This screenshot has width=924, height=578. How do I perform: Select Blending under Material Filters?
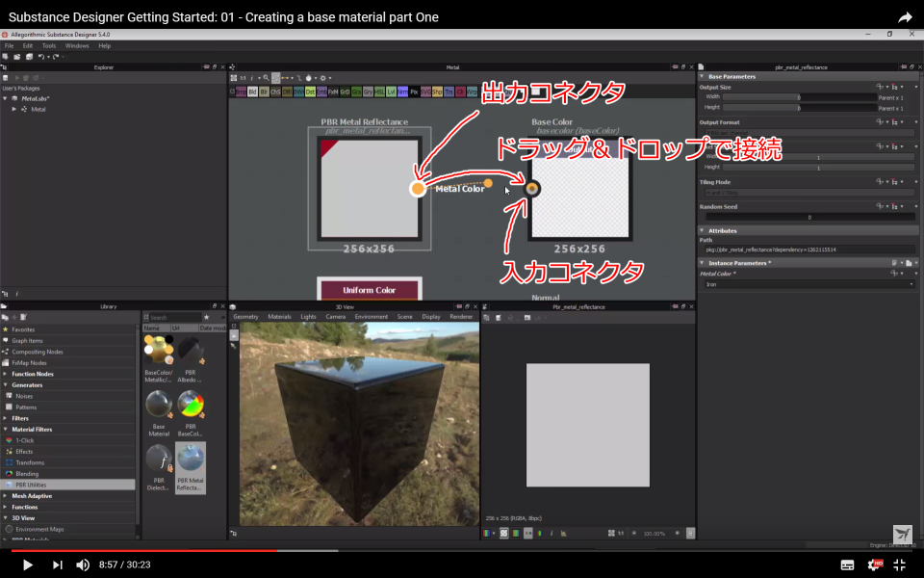(x=27, y=474)
